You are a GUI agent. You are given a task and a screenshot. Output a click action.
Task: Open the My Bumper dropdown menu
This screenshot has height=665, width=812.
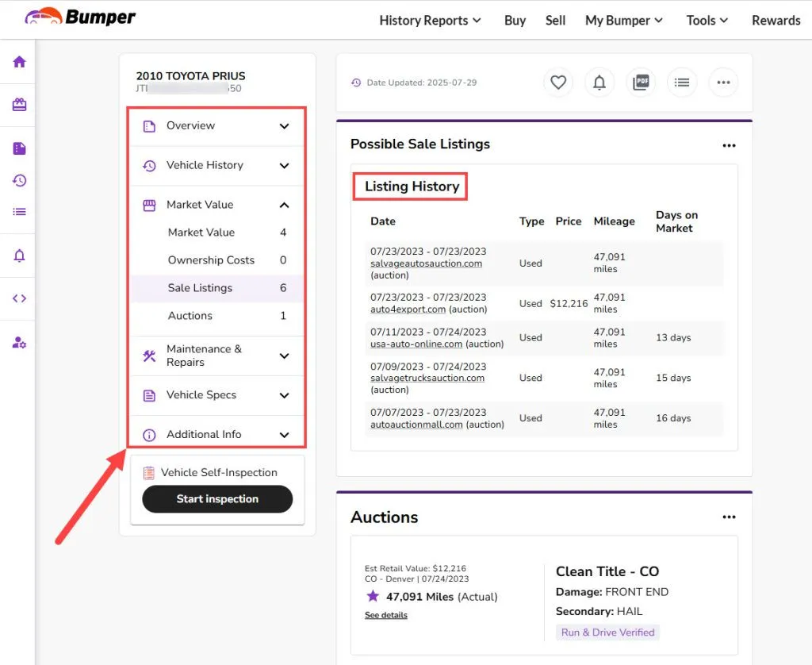[x=623, y=20]
